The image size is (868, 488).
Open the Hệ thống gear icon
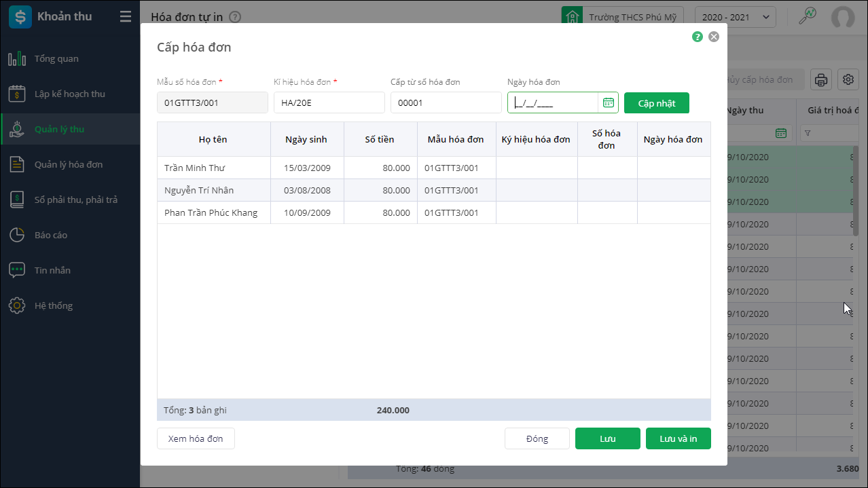pos(17,305)
